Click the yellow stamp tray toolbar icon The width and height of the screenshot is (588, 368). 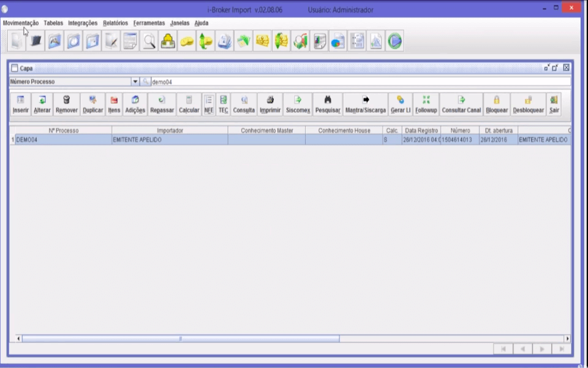click(168, 40)
